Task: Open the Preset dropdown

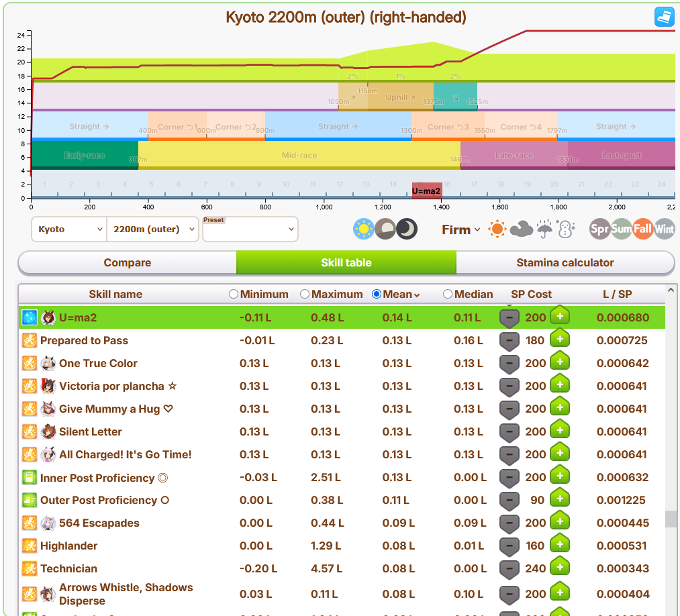Action: [250, 229]
